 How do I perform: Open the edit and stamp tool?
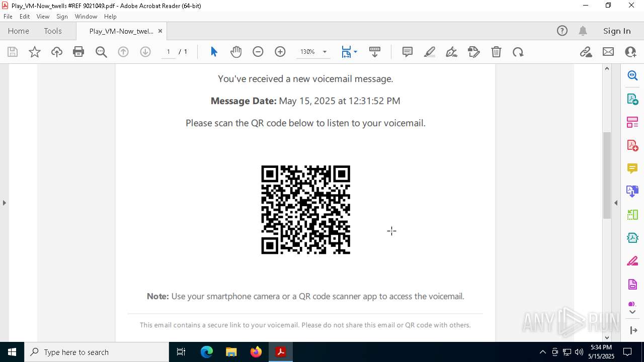(474, 52)
